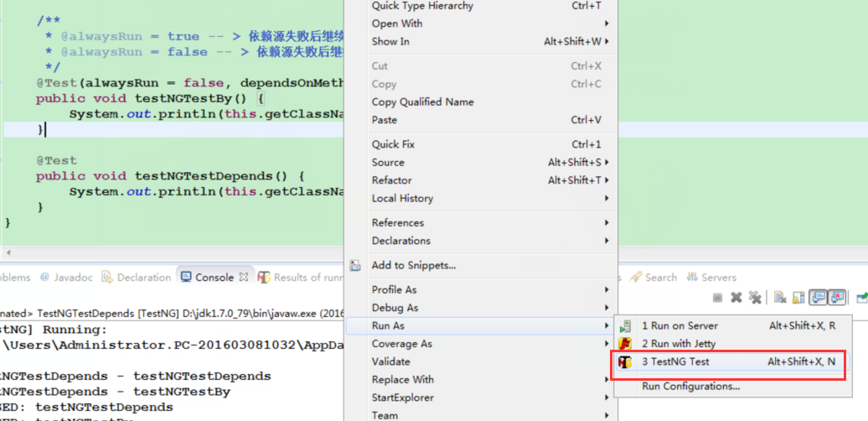Click the Terminate button in Console toolbar
The height and width of the screenshot is (421, 868).
tap(717, 298)
